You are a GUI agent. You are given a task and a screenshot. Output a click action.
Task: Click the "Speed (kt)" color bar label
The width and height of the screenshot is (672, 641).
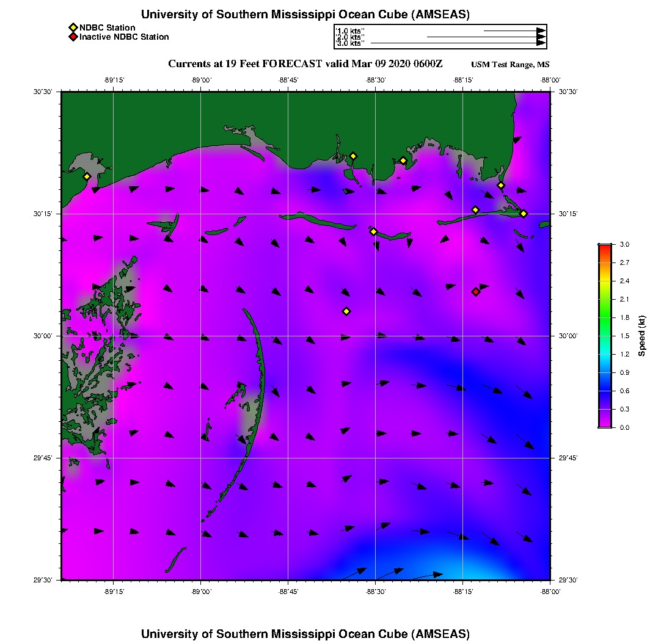[x=642, y=336]
